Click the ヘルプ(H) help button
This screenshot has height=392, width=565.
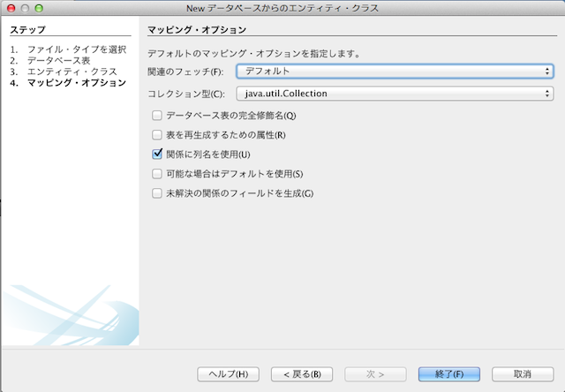click(x=228, y=373)
